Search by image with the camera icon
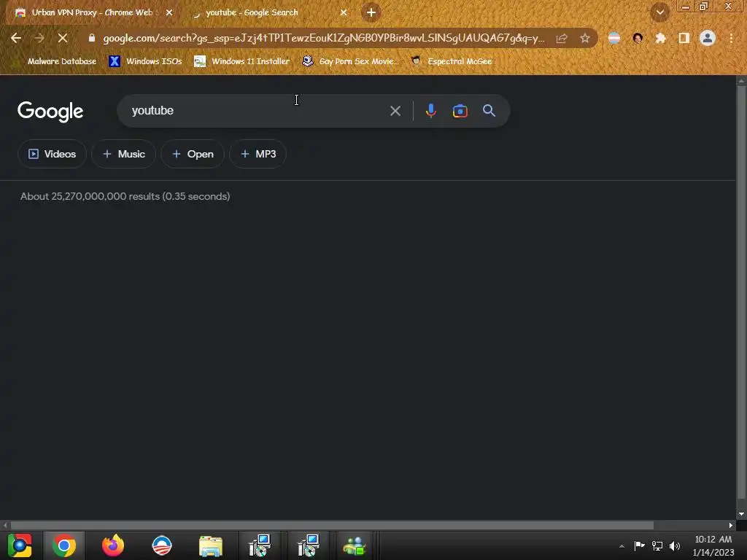Image resolution: width=747 pixels, height=560 pixels. click(460, 111)
